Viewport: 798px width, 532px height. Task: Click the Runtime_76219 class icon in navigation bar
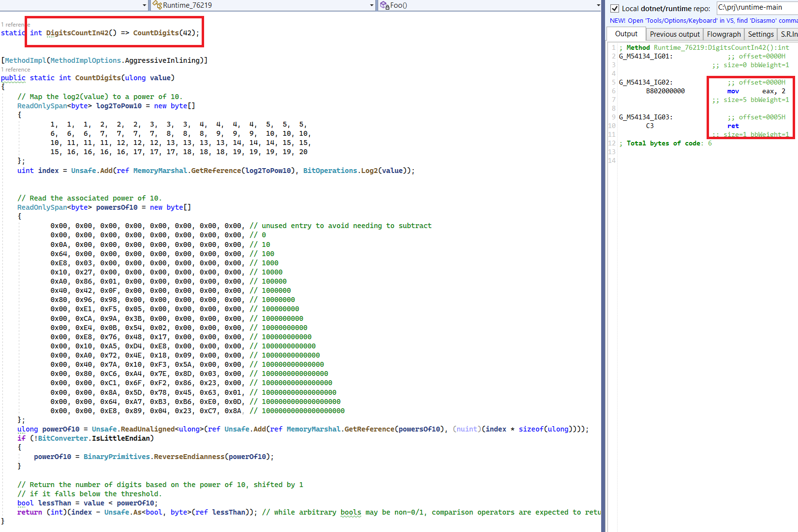coord(157,5)
